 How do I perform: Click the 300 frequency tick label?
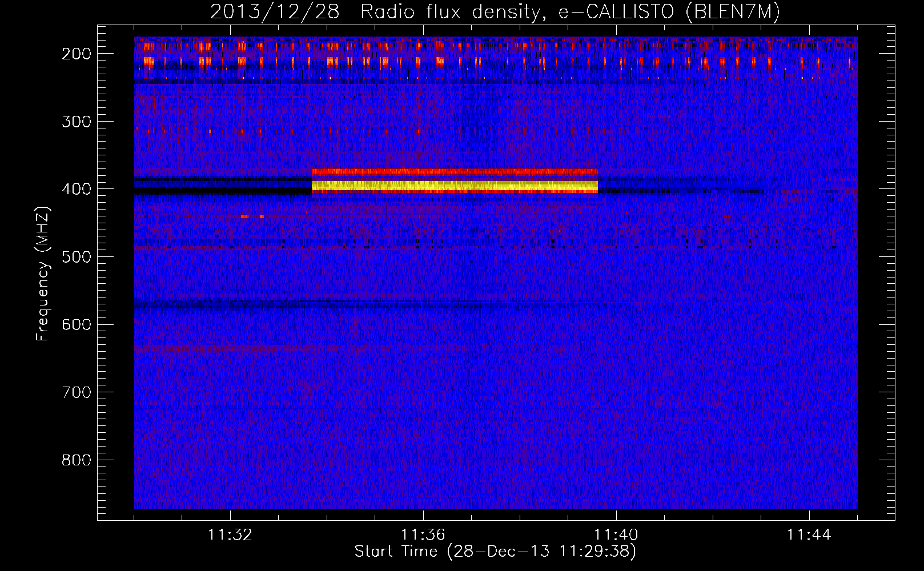(x=76, y=121)
